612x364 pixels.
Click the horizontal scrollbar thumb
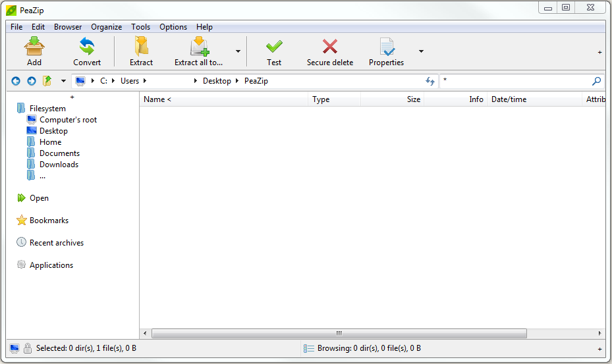(339, 334)
